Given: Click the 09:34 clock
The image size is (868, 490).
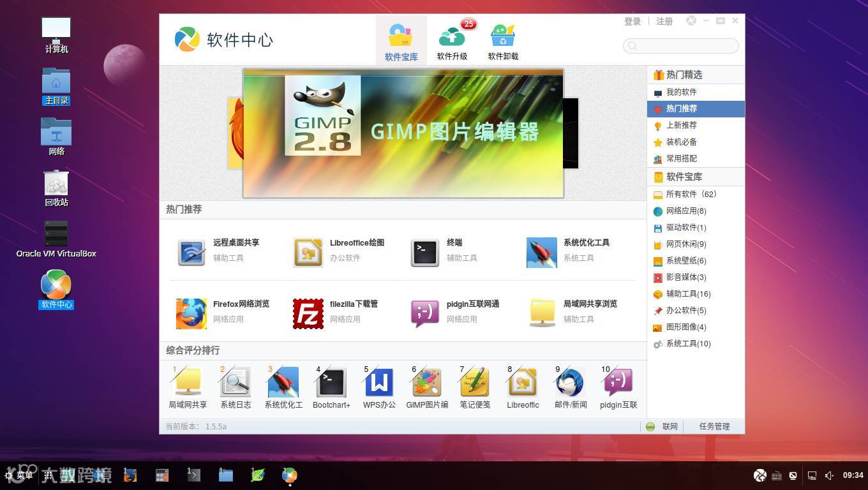Looking at the screenshot, I should click(x=853, y=475).
